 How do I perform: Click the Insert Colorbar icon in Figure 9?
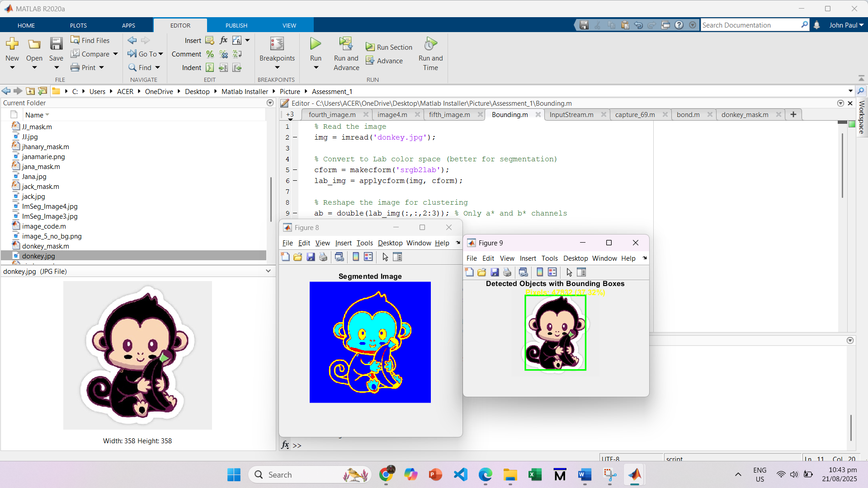coord(540,272)
